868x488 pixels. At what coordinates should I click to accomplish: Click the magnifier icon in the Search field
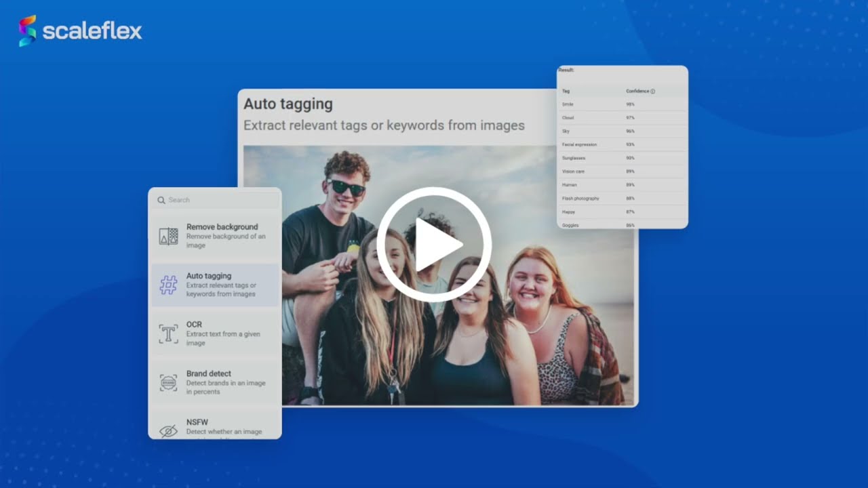tap(161, 200)
